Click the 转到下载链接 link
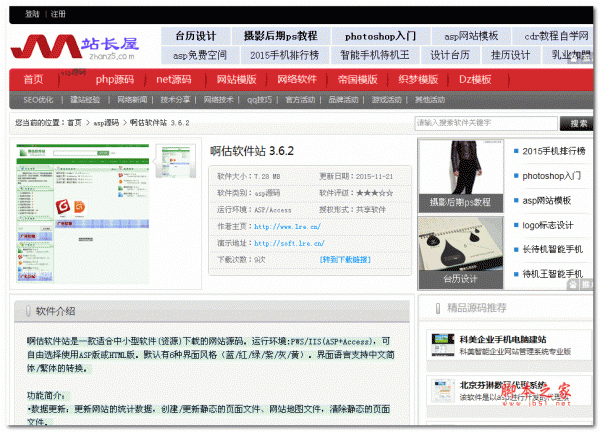The height and width of the screenshot is (432, 600). click(345, 260)
